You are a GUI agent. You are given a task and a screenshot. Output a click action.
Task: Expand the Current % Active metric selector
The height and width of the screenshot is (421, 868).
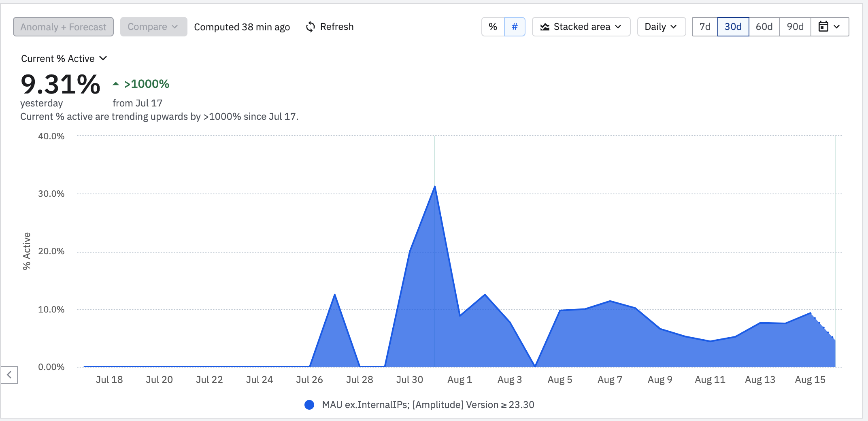(x=64, y=59)
